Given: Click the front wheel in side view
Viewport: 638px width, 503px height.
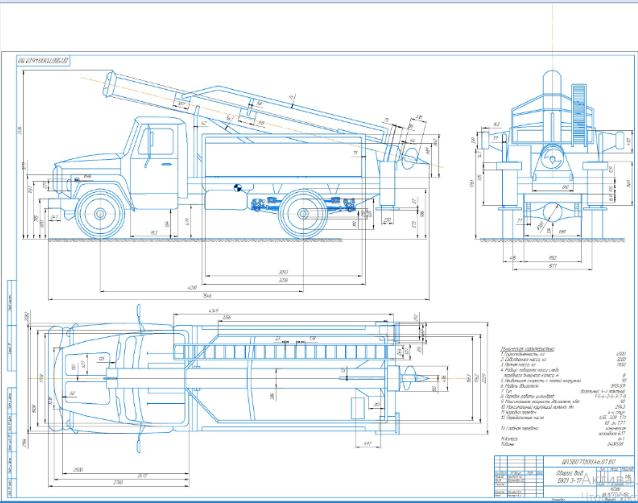Looking at the screenshot, I should click(100, 215).
